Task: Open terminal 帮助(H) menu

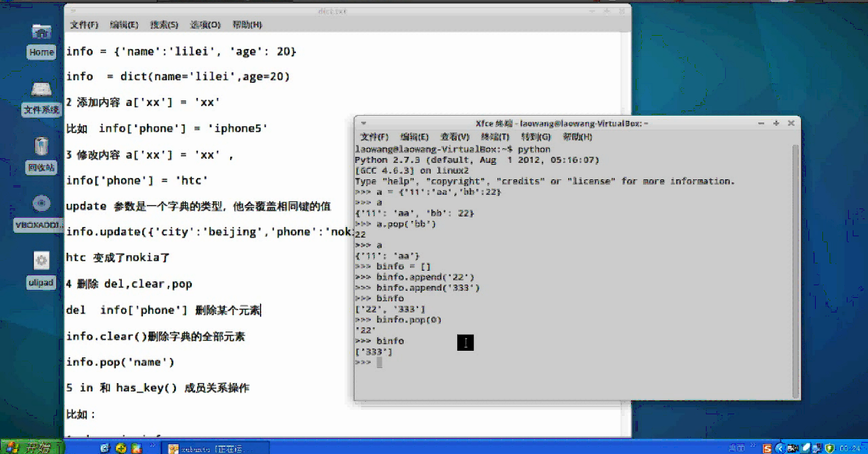Action: [578, 137]
